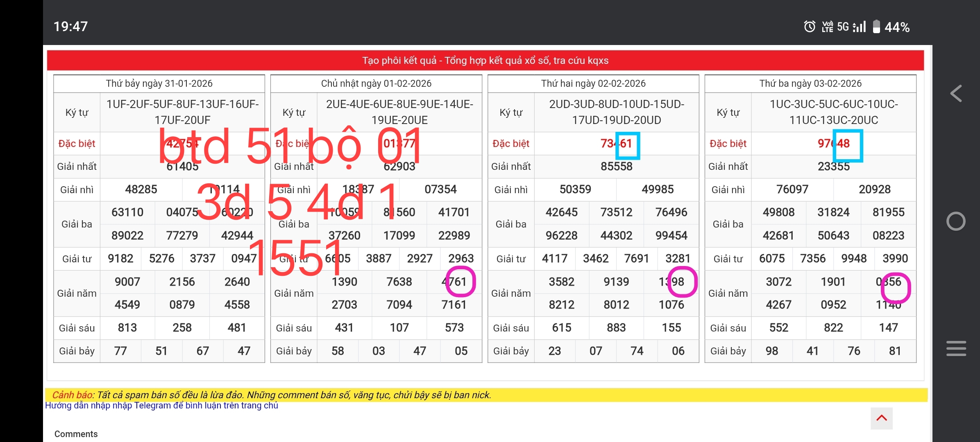The width and height of the screenshot is (980, 442).
Task: Click the 'Comments' section heading
Action: pos(76,434)
